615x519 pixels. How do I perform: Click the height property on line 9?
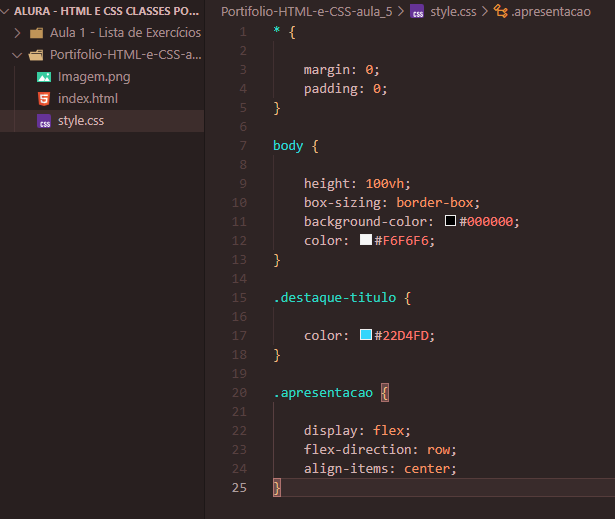point(327,184)
